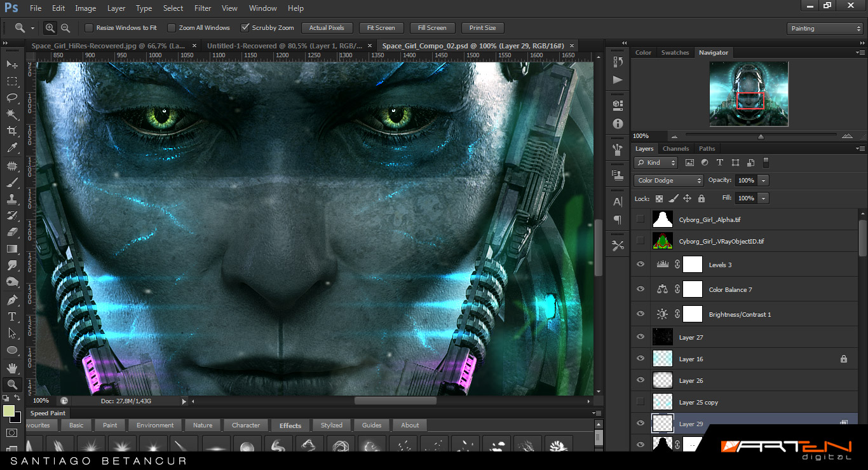Image resolution: width=868 pixels, height=470 pixels.
Task: Open the Character panel icon
Action: [x=618, y=202]
